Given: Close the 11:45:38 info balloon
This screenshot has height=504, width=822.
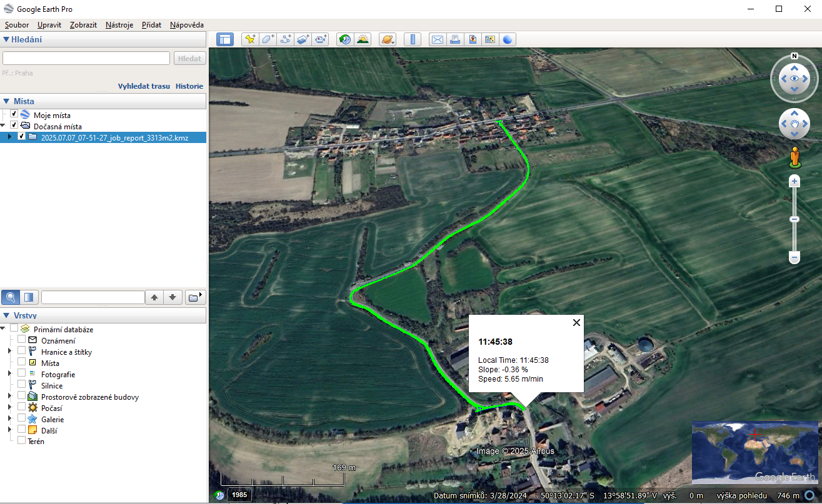Looking at the screenshot, I should click(x=576, y=322).
